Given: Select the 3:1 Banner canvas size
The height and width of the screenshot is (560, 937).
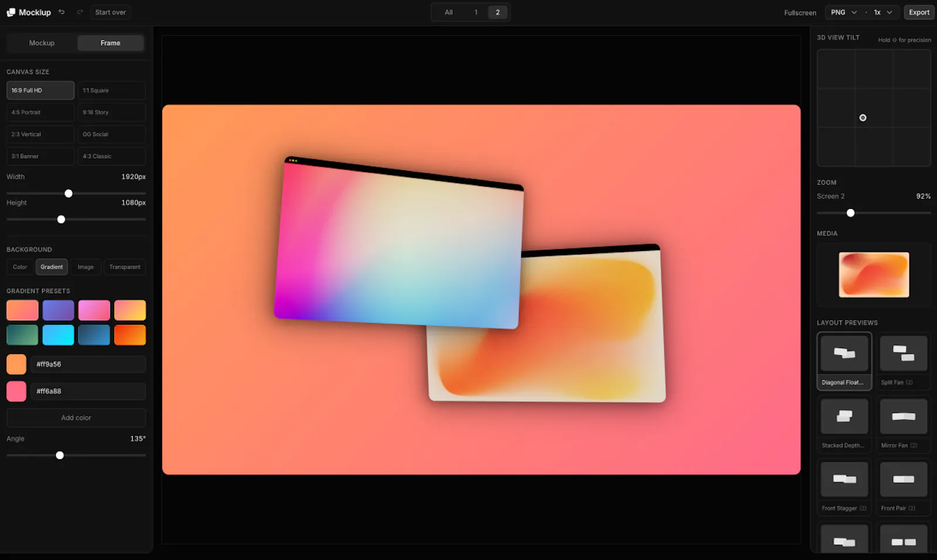Looking at the screenshot, I should tap(40, 156).
